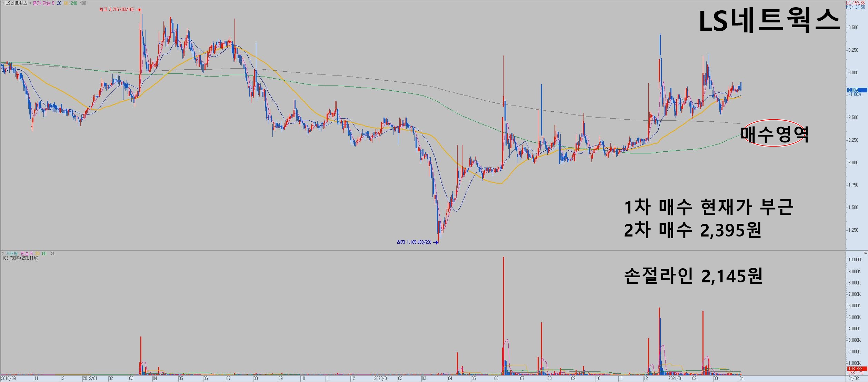The image size is (868, 382).
Task: Click the 2020/01 date axis label
Action: click(x=381, y=379)
